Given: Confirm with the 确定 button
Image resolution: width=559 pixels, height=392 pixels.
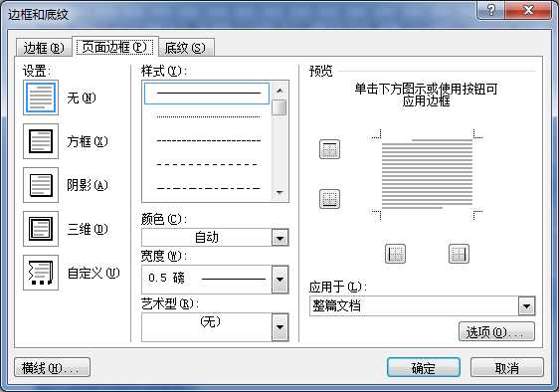Looking at the screenshot, I should coord(423,367).
